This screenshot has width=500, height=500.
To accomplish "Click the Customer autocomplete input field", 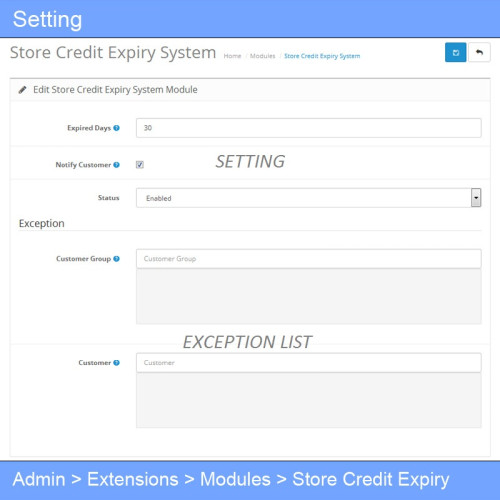I will pos(309,363).
